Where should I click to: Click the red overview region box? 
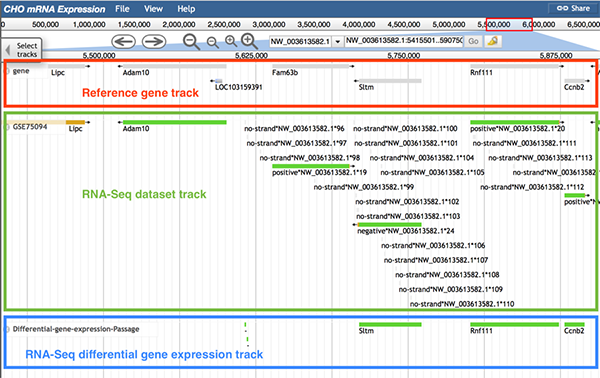pyautogui.click(x=509, y=24)
